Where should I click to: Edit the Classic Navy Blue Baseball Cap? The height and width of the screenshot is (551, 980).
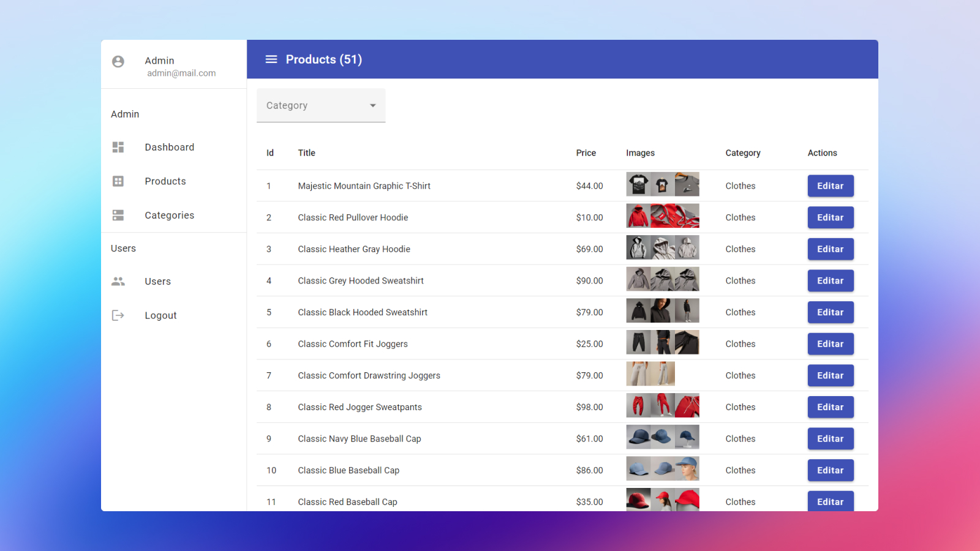pos(830,439)
